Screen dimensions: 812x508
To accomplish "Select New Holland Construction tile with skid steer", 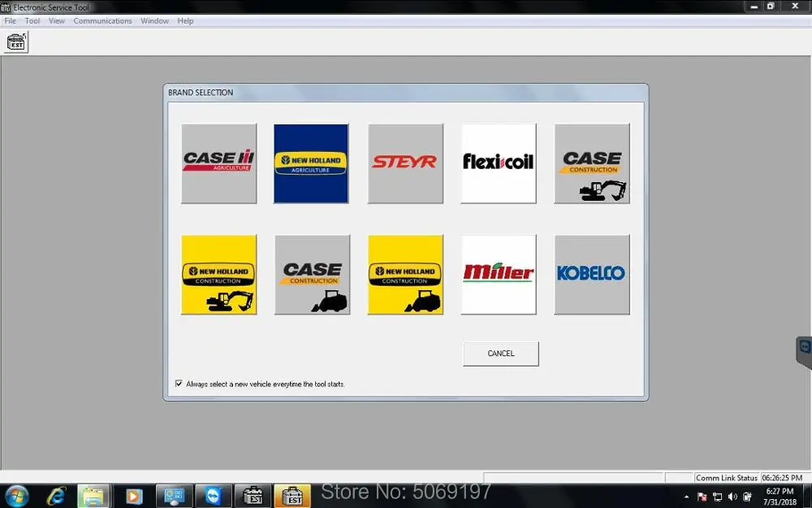I will (x=405, y=275).
